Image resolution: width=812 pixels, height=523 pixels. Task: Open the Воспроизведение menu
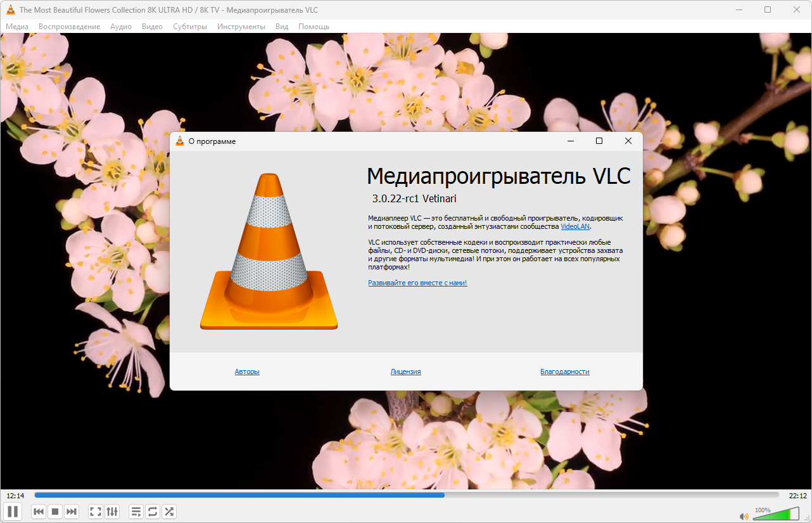pos(69,27)
